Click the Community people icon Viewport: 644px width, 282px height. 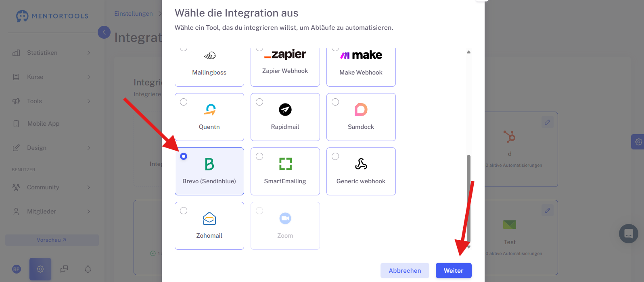tap(16, 187)
